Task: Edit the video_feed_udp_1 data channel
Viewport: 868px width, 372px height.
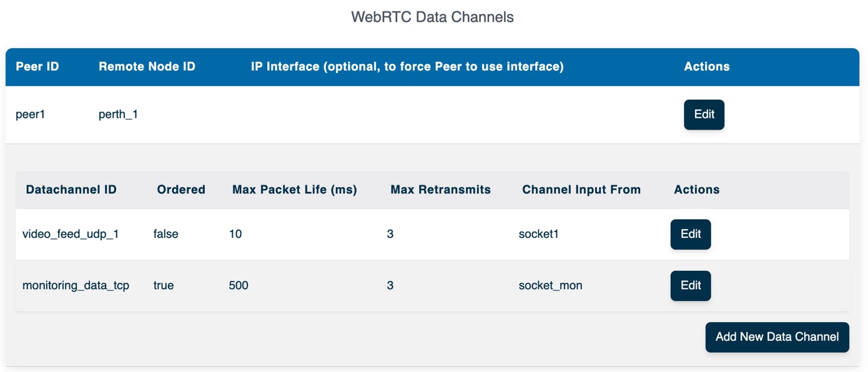Action: click(x=691, y=234)
